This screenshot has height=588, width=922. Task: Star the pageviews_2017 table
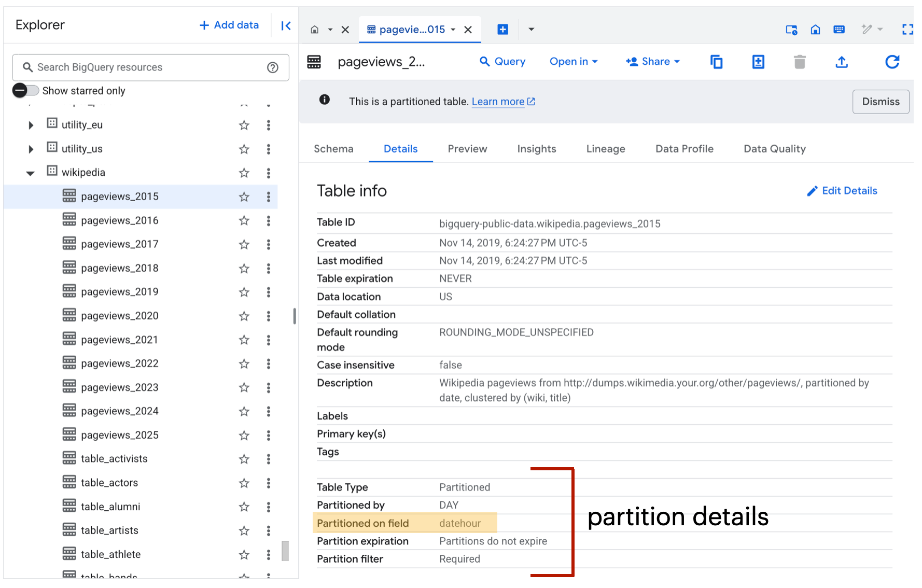[244, 245]
